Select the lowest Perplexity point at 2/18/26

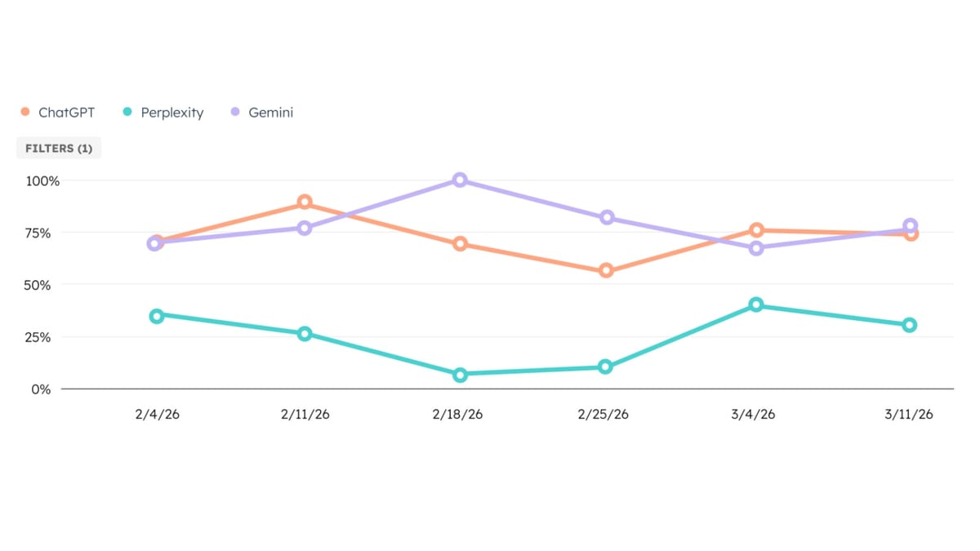click(459, 374)
